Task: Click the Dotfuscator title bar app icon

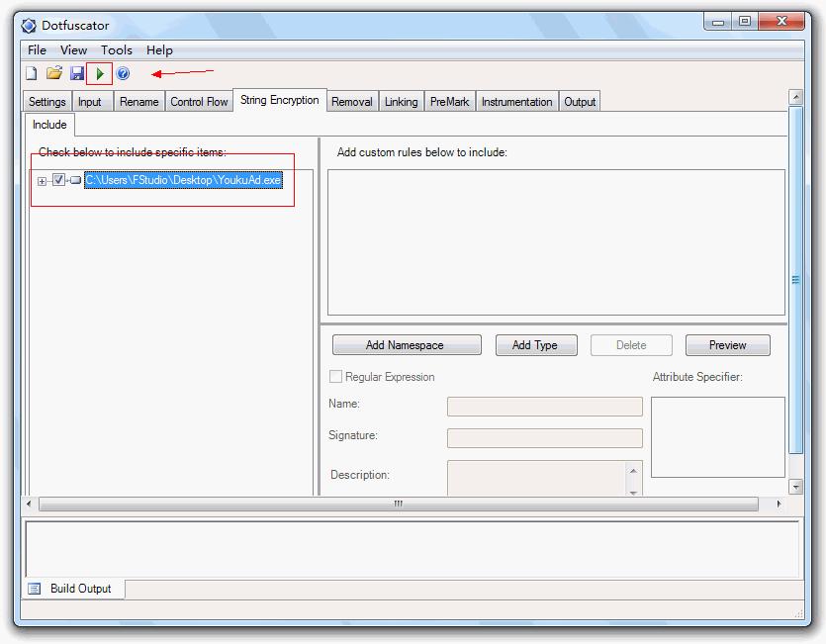Action: 29,26
